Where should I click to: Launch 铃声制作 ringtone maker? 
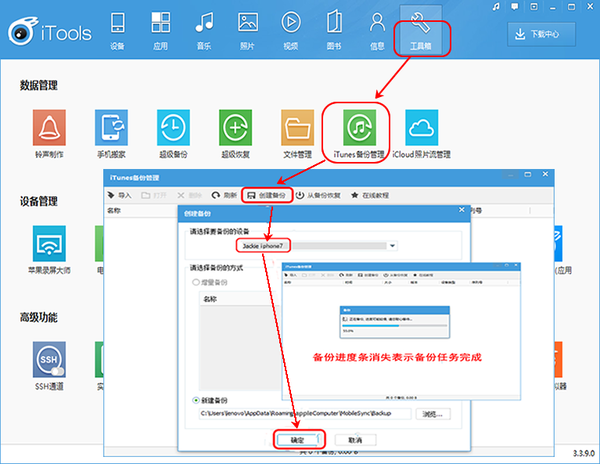coord(49,134)
